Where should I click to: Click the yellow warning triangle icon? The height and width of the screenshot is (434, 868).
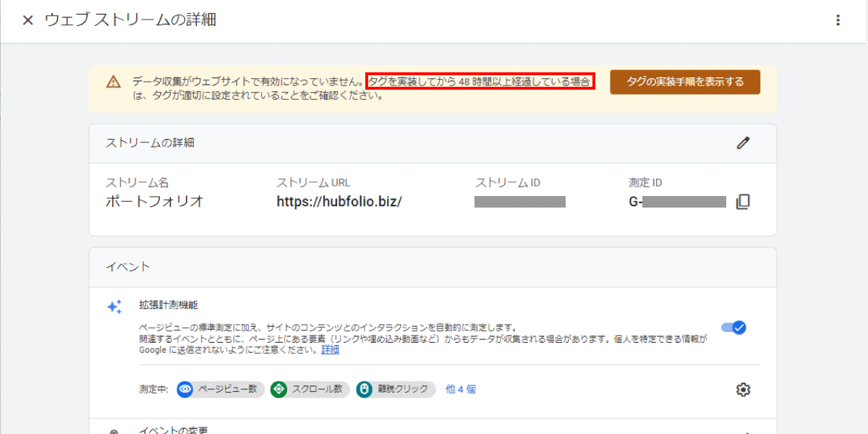point(113,82)
